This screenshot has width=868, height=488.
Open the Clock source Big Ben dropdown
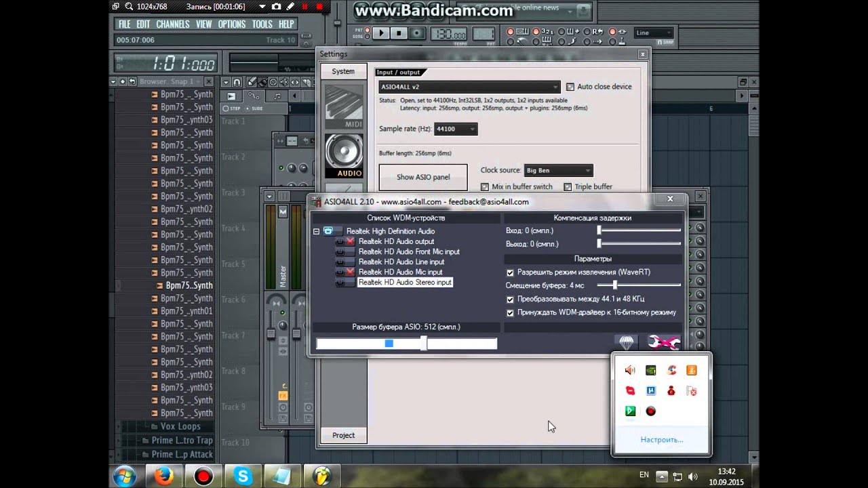click(x=558, y=170)
